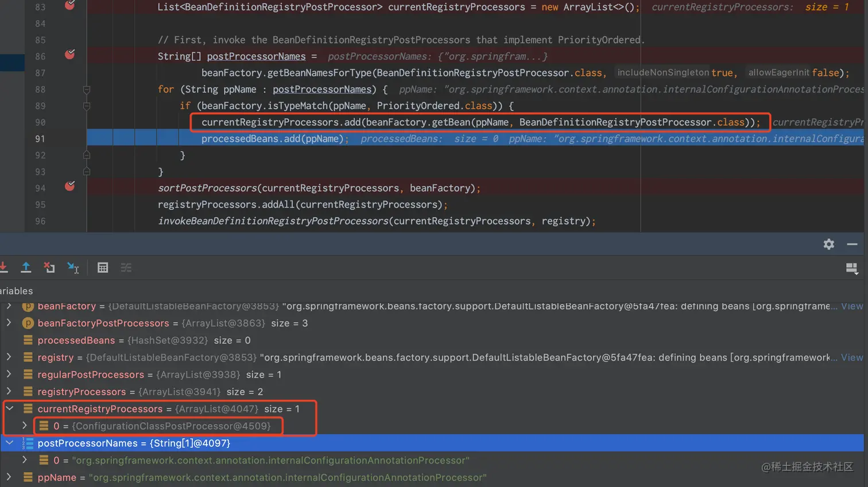Click line number 91 in the gutter
Viewport: 868px width, 487px height.
(40, 139)
